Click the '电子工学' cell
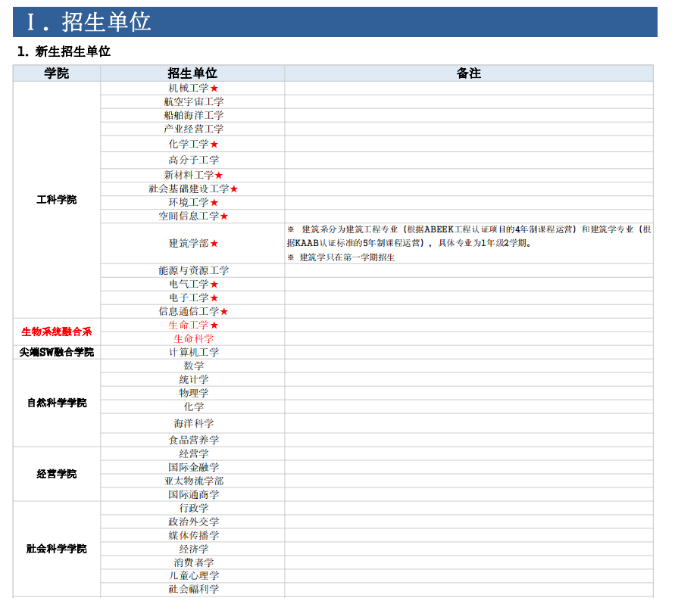This screenshot has height=598, width=700. pyautogui.click(x=192, y=298)
